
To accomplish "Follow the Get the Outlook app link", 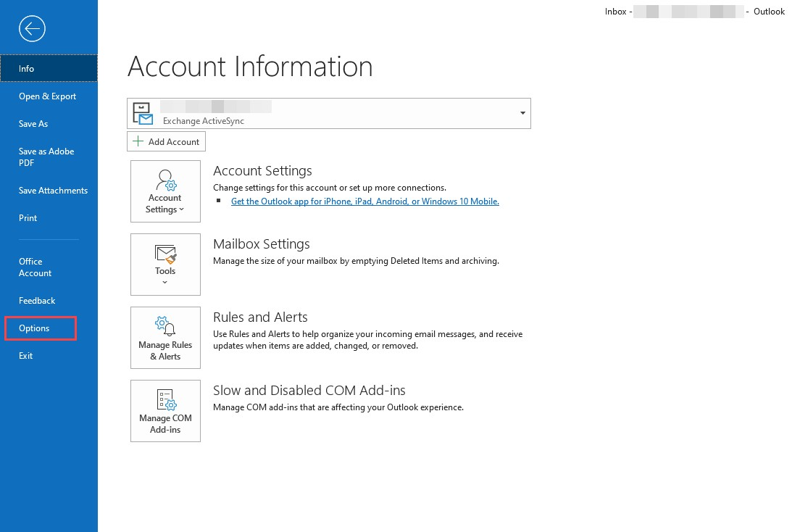I will (x=364, y=201).
